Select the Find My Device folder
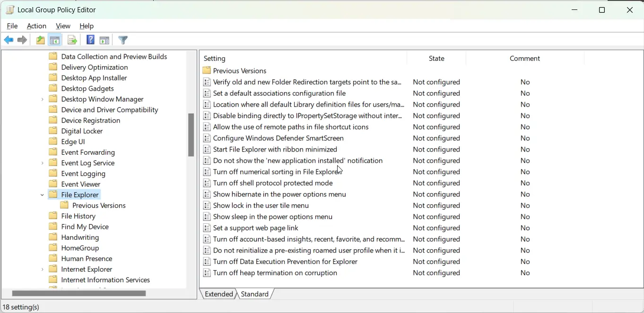This screenshot has height=313, width=644. (x=85, y=227)
